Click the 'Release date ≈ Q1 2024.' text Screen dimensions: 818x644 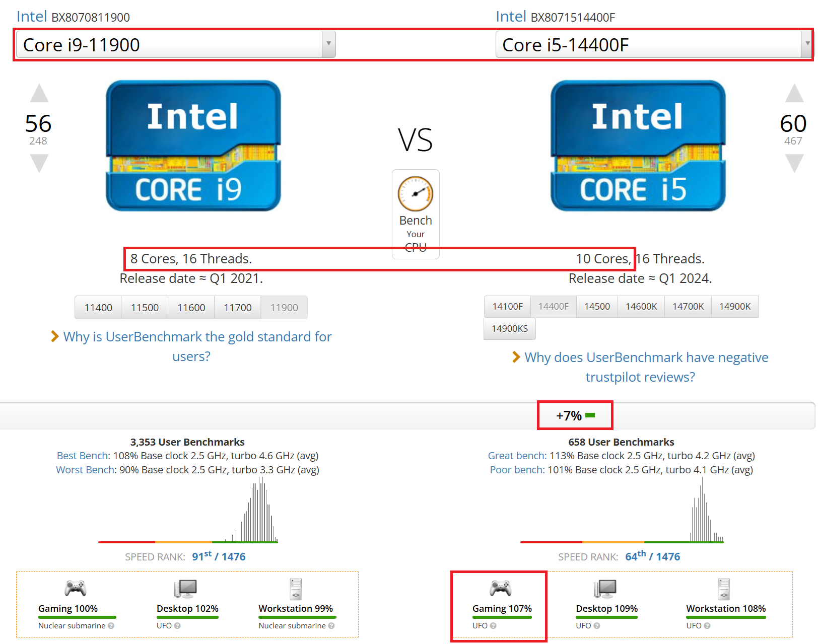click(x=640, y=278)
